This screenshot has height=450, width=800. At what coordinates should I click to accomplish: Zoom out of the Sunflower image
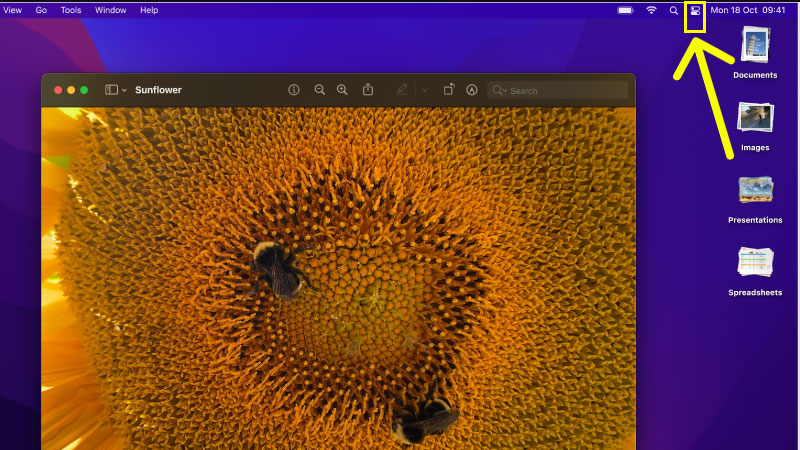click(x=319, y=90)
